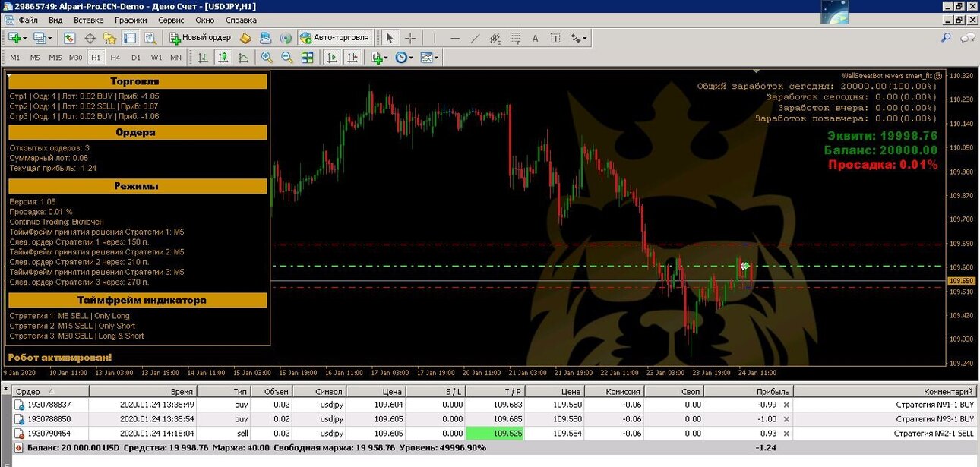The height and width of the screenshot is (467, 980).
Task: Zoom in on the chart
Action: coord(267,58)
